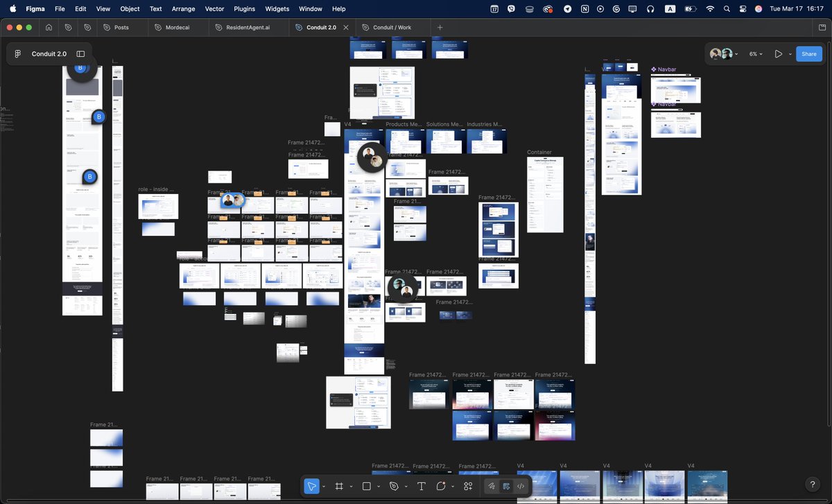Open the Object menu

(x=130, y=9)
